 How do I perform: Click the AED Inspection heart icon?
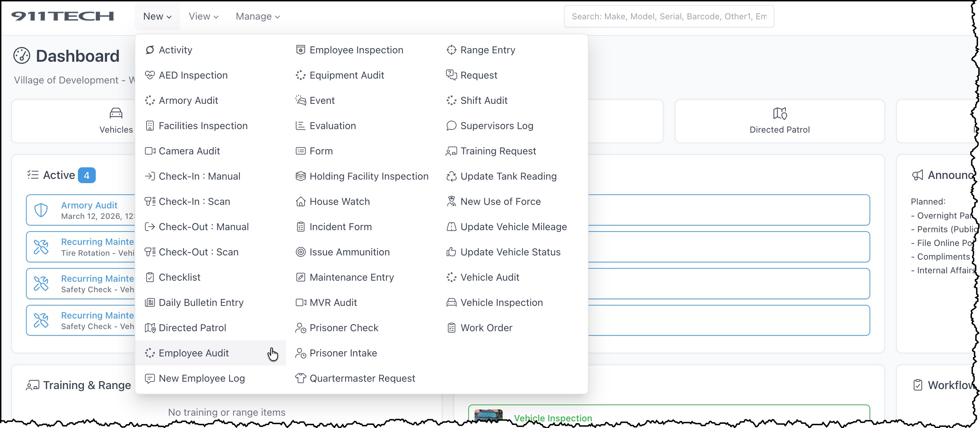[149, 75]
